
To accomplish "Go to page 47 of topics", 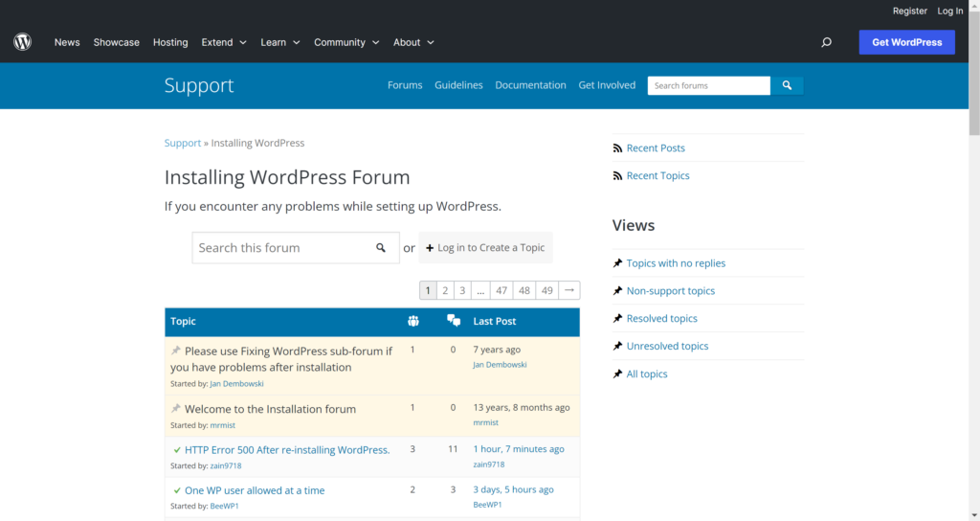I will pos(501,290).
